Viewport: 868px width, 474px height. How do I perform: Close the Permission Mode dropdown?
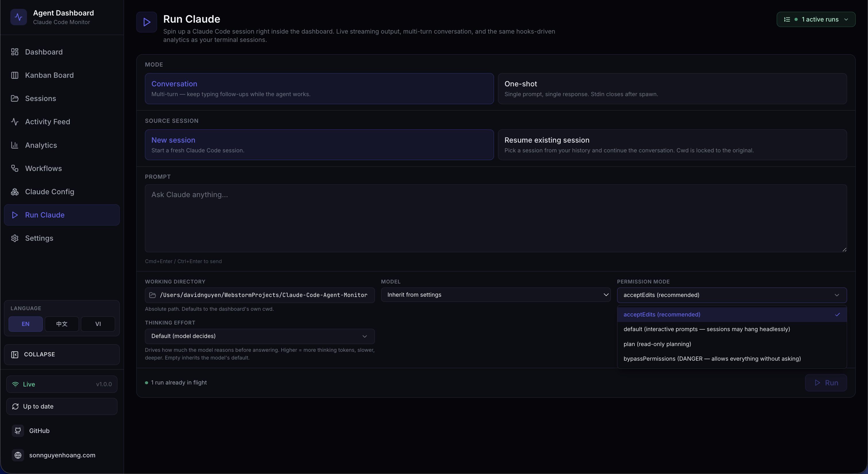732,295
